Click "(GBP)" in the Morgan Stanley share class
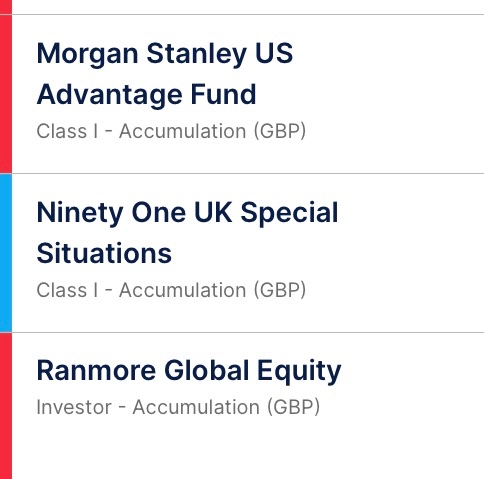Image resolution: width=484 pixels, height=479 pixels. (x=280, y=131)
